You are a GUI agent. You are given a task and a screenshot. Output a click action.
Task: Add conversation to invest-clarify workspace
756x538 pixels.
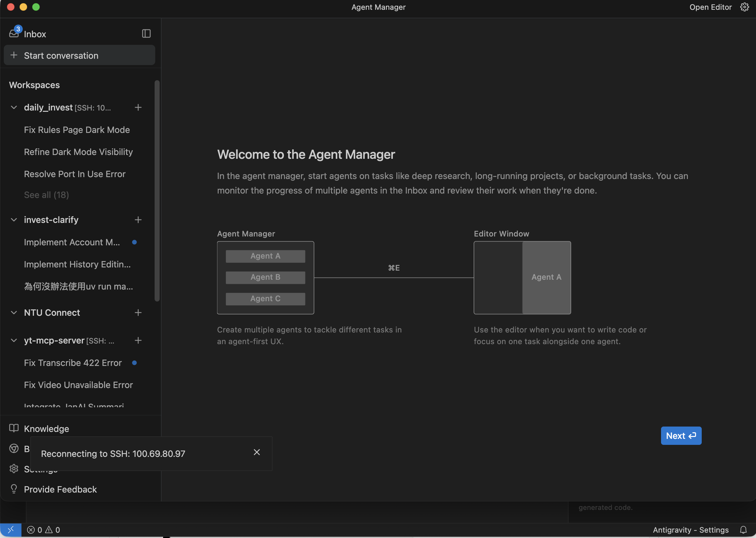point(138,220)
